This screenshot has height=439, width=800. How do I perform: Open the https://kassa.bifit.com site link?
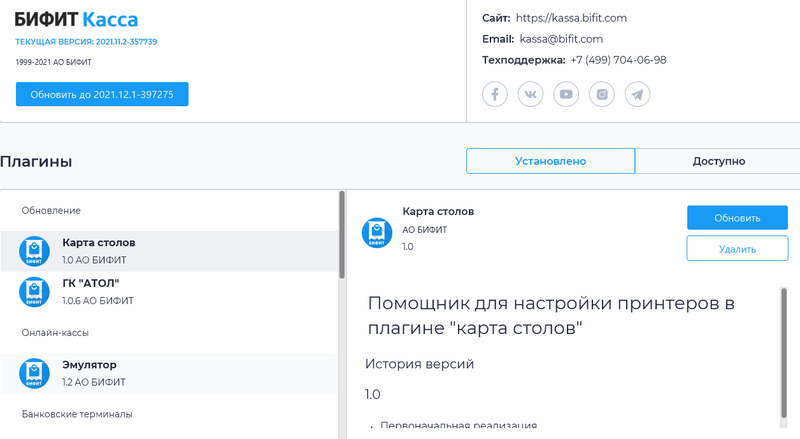pyautogui.click(x=571, y=18)
